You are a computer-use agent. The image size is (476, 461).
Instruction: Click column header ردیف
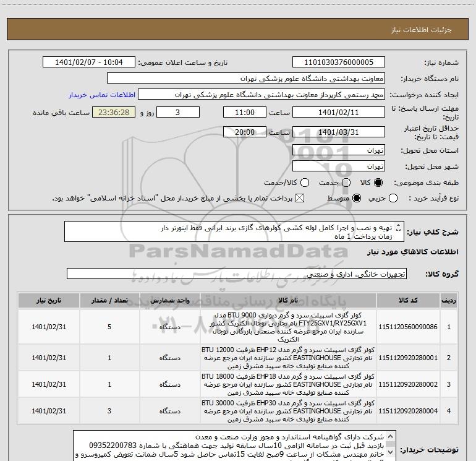pyautogui.click(x=449, y=301)
